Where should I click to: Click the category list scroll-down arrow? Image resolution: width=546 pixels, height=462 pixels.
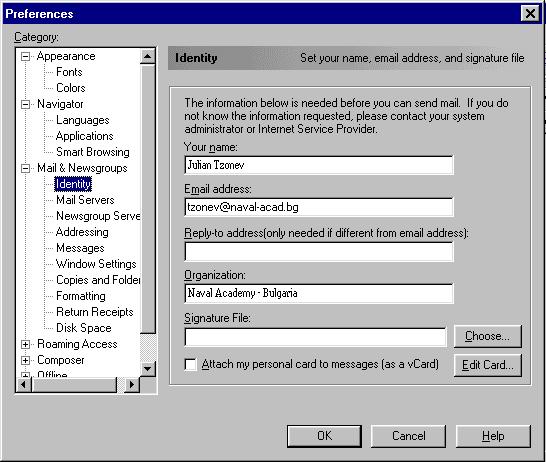coord(148,369)
